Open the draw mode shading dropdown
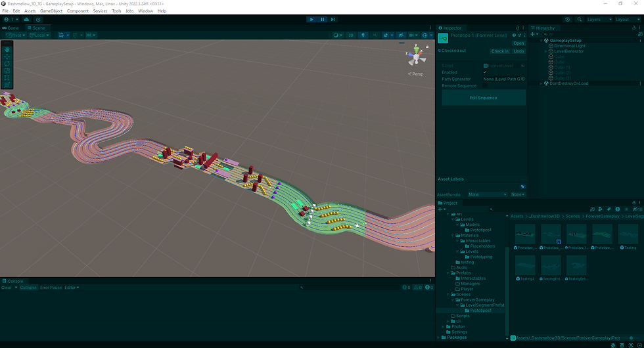644x348 pixels. click(338, 35)
